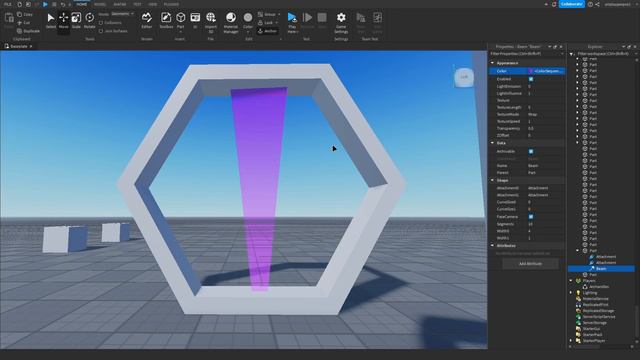The image size is (640, 360).
Task: Open the Mode Geometric dropdown
Action: 122,14
